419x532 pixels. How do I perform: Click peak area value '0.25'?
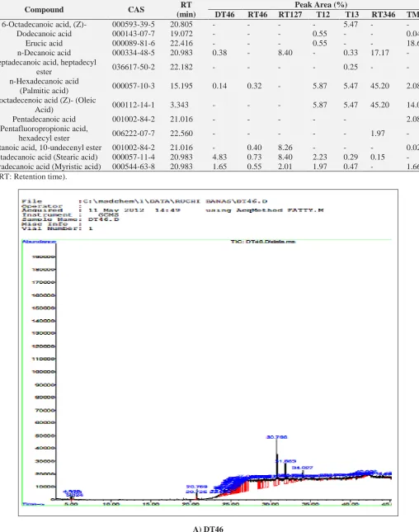tap(351, 67)
